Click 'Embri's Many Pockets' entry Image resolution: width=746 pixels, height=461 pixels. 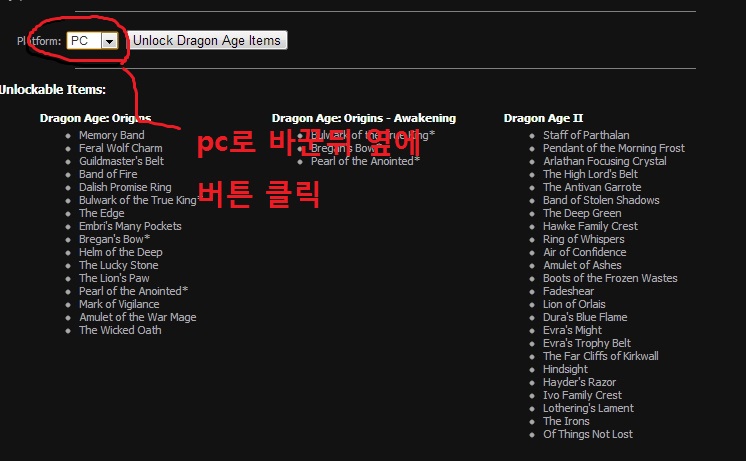click(x=130, y=226)
